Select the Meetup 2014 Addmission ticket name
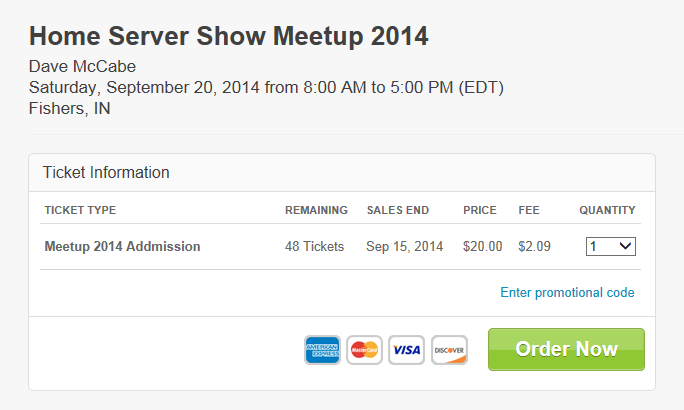Viewport: 684px width, 410px height. click(x=123, y=246)
